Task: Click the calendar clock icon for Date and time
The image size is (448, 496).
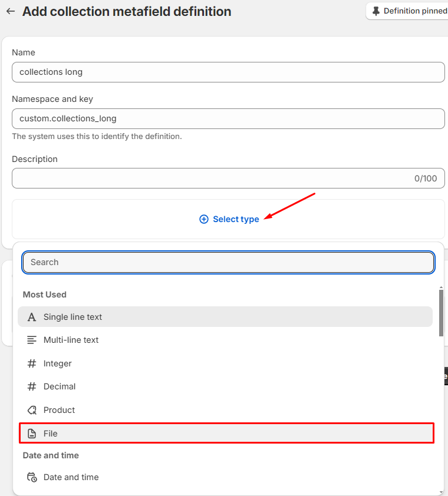Action: point(32,477)
